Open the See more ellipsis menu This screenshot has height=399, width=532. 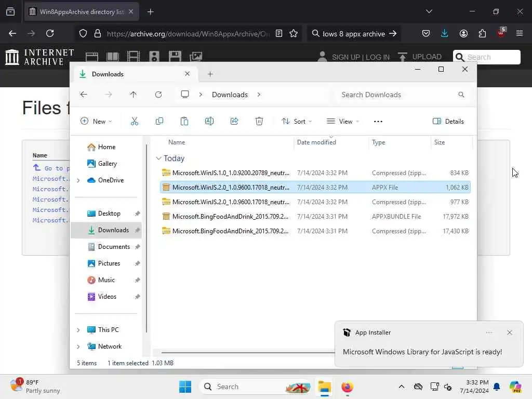tap(378, 122)
